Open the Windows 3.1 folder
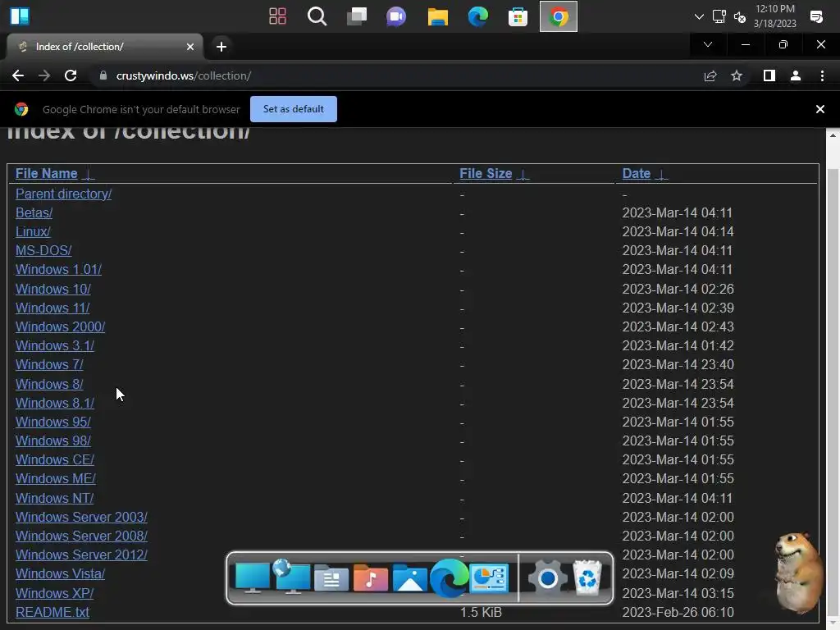Viewport: 840px width, 630px height. (x=55, y=345)
